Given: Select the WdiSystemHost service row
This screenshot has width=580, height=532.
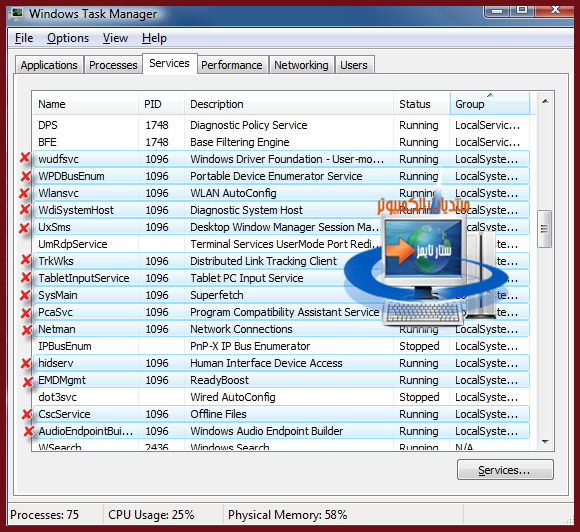Looking at the screenshot, I should [x=281, y=210].
